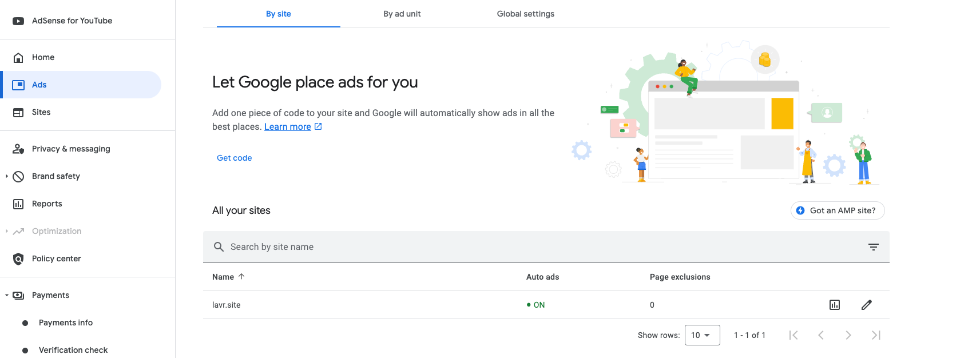Viewport: 980px width, 358px height.
Task: Switch to the Global settings tab
Action: click(525, 14)
